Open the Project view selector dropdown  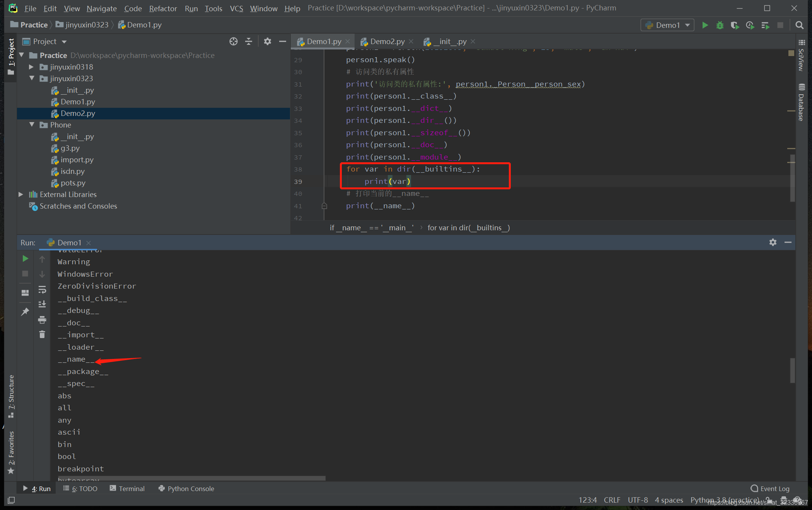[x=45, y=41]
